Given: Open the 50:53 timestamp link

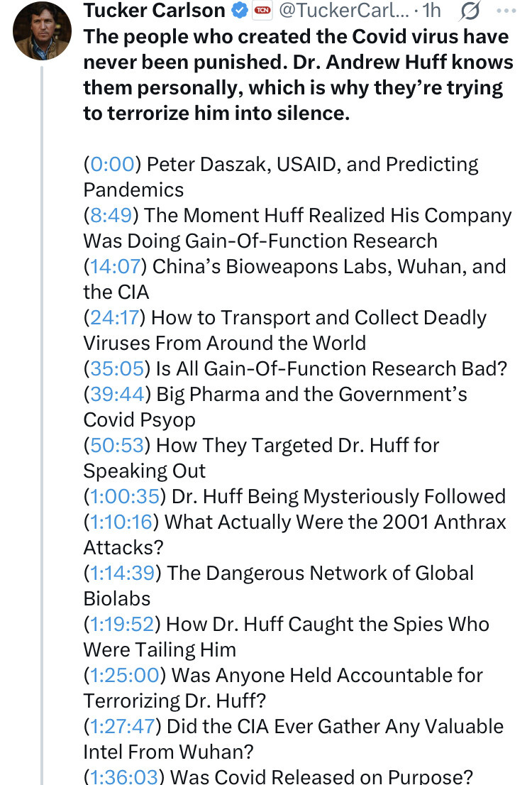Looking at the screenshot, I should [x=118, y=445].
